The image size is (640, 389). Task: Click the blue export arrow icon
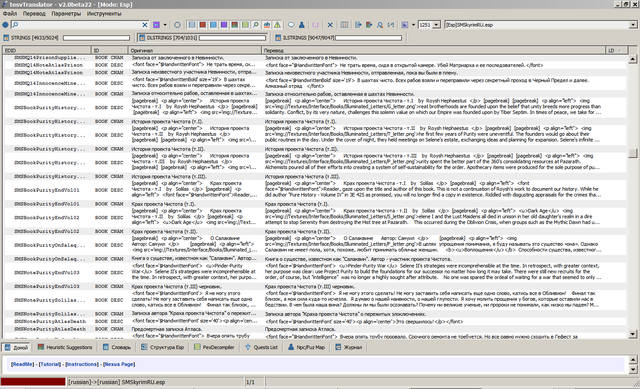pos(358,25)
